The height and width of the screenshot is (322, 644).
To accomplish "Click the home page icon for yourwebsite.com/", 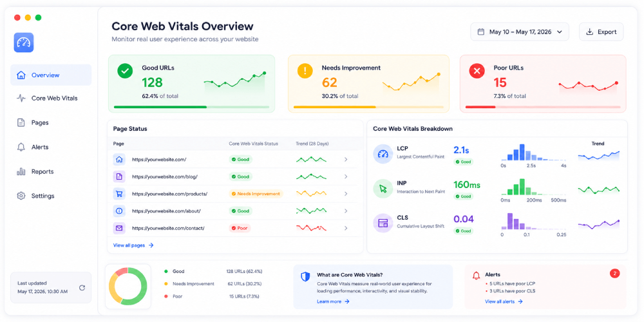I will [119, 159].
